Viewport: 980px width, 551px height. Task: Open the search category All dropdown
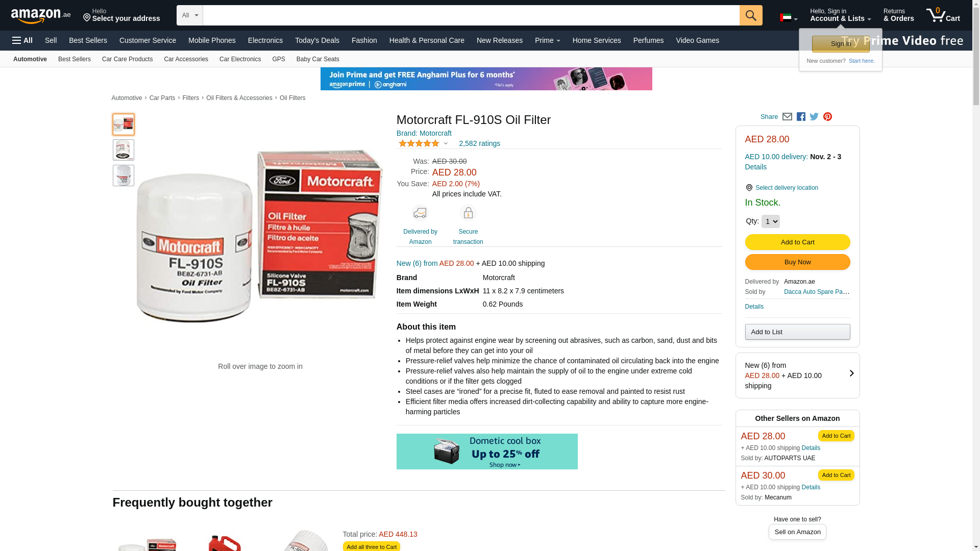tap(190, 15)
